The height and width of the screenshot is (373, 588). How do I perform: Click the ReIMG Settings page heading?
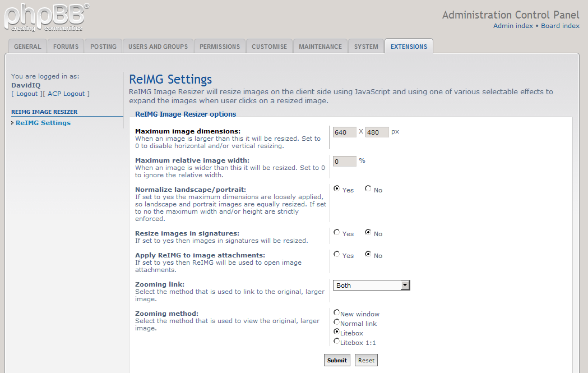[170, 79]
